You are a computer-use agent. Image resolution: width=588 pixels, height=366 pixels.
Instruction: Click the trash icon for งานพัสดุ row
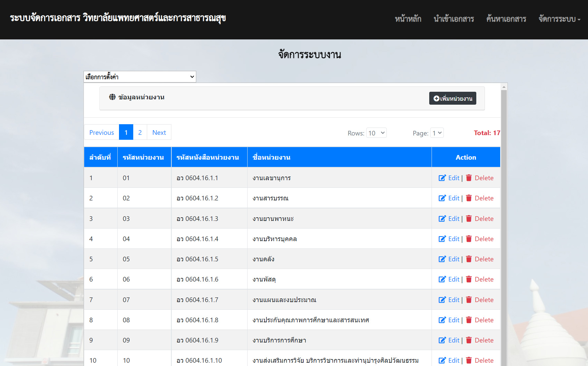[x=469, y=279]
